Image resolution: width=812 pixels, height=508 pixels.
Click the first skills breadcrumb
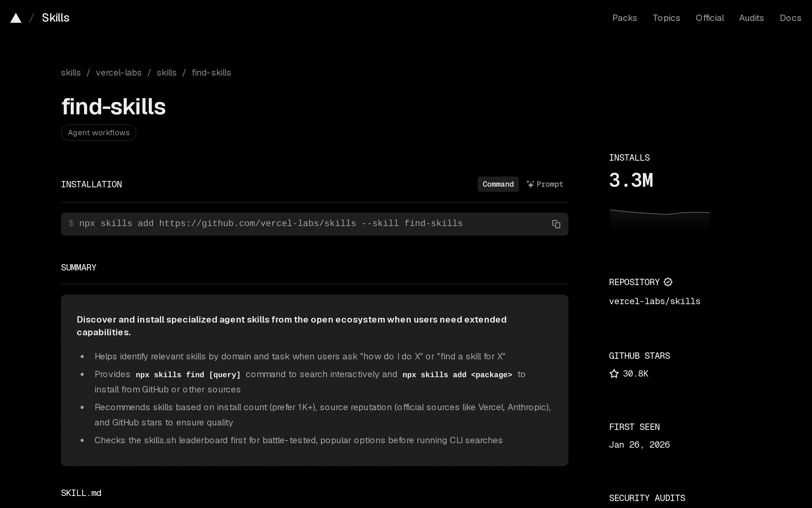click(71, 73)
